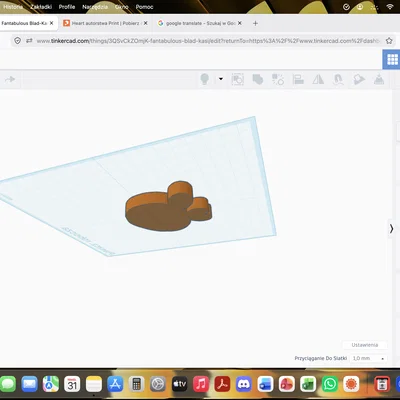Screen dimensions: 400x400
Task: Click the Ustawienia settings button
Action: tap(365, 345)
